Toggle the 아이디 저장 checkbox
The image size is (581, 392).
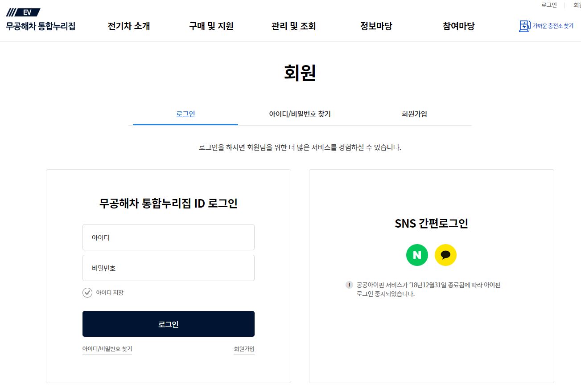87,292
